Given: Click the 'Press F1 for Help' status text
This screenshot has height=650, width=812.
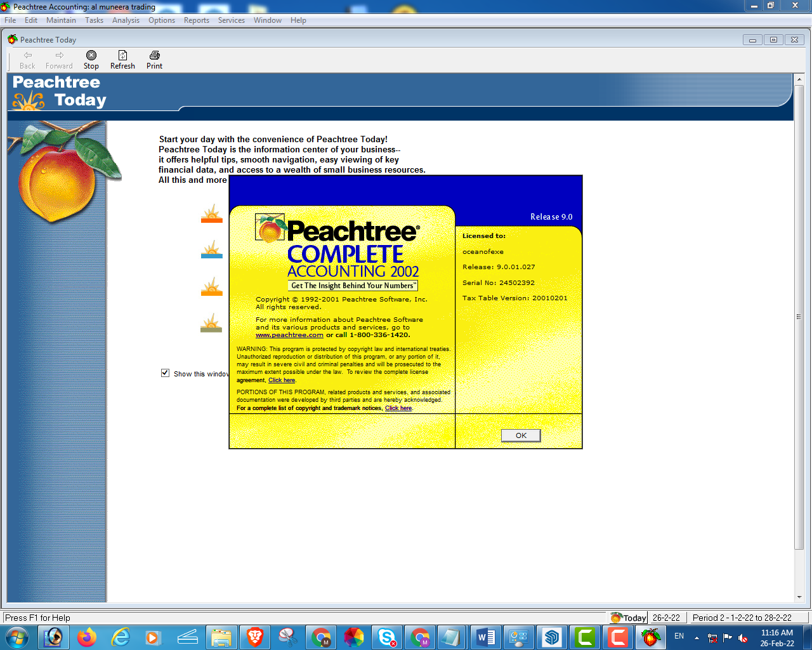Looking at the screenshot, I should coord(37,618).
